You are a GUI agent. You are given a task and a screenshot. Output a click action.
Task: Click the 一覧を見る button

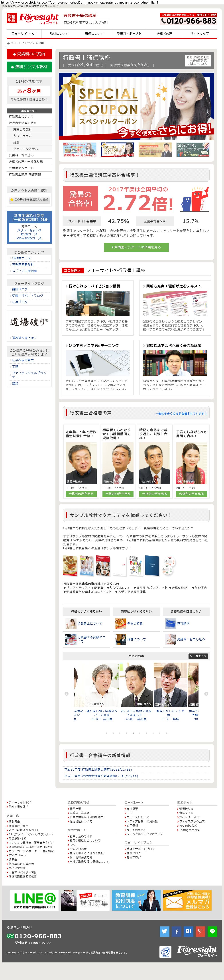point(198,656)
